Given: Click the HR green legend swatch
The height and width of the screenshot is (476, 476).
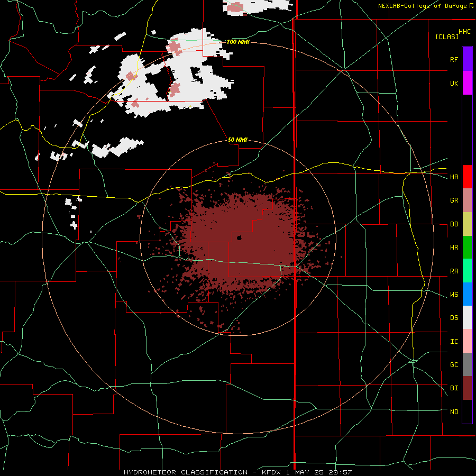Looking at the screenshot, I should pos(467,247).
